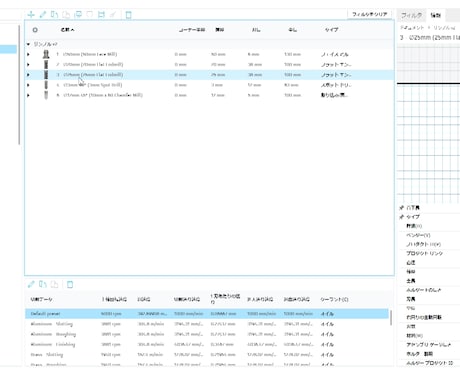Select the Default preset row
This screenshot has width=460, height=380.
tap(207, 314)
